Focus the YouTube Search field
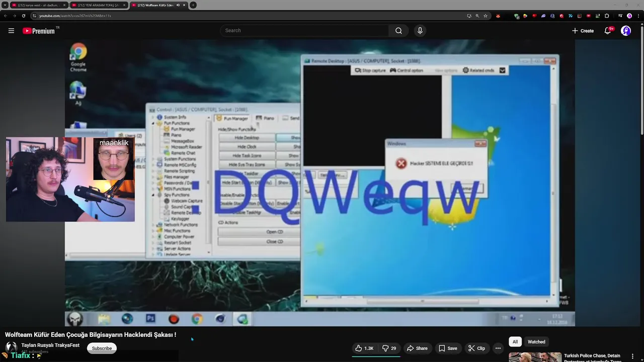The image size is (644, 362). click(304, 31)
